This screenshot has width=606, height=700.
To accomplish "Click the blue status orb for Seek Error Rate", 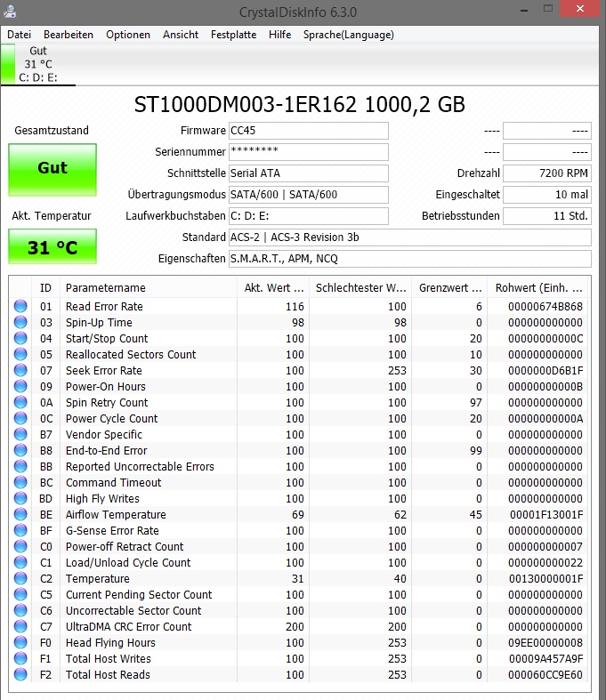I will [x=20, y=371].
